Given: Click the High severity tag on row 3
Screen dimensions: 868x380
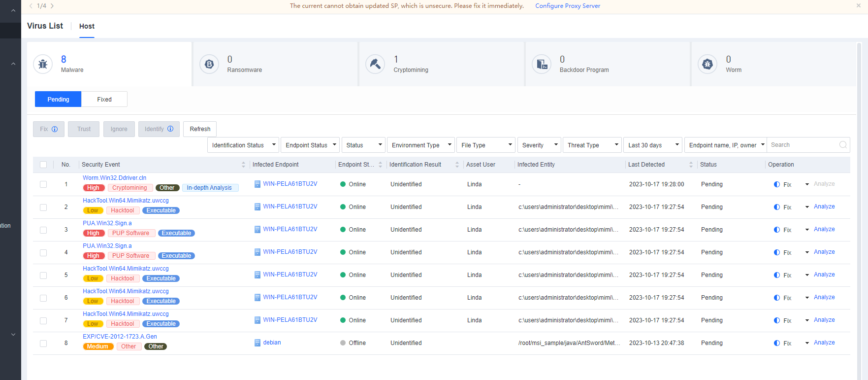Looking at the screenshot, I should coord(93,233).
